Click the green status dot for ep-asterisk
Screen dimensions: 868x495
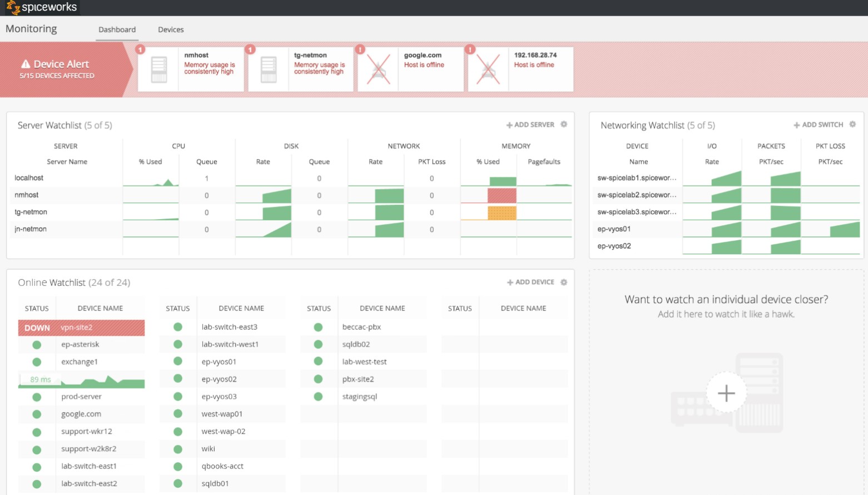point(37,344)
